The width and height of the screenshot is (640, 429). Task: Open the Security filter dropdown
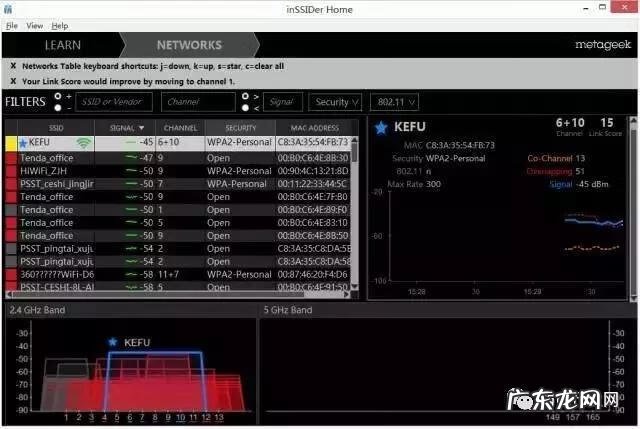click(x=336, y=102)
